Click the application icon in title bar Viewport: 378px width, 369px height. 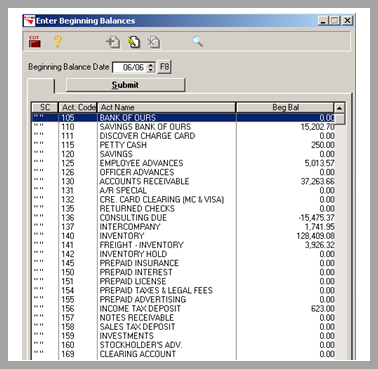(x=29, y=21)
